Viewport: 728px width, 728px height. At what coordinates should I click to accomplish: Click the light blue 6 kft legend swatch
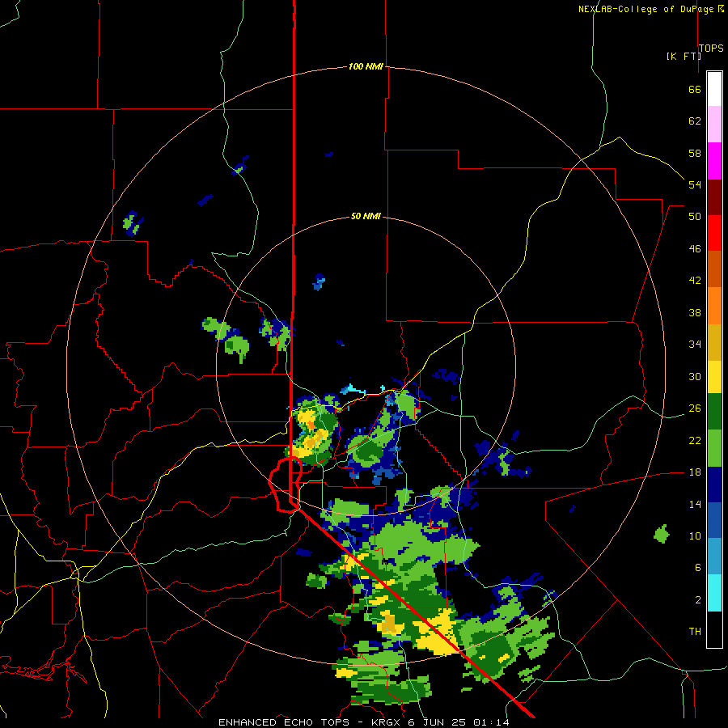[714, 557]
